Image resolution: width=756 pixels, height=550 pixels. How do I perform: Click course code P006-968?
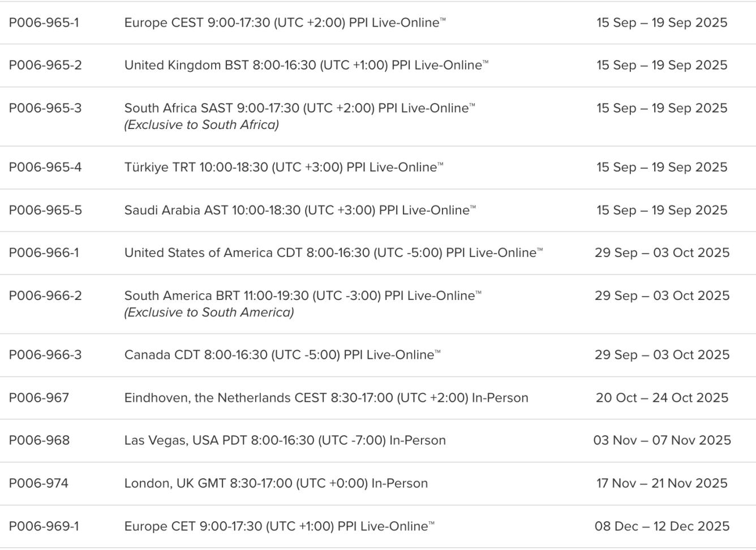(39, 440)
